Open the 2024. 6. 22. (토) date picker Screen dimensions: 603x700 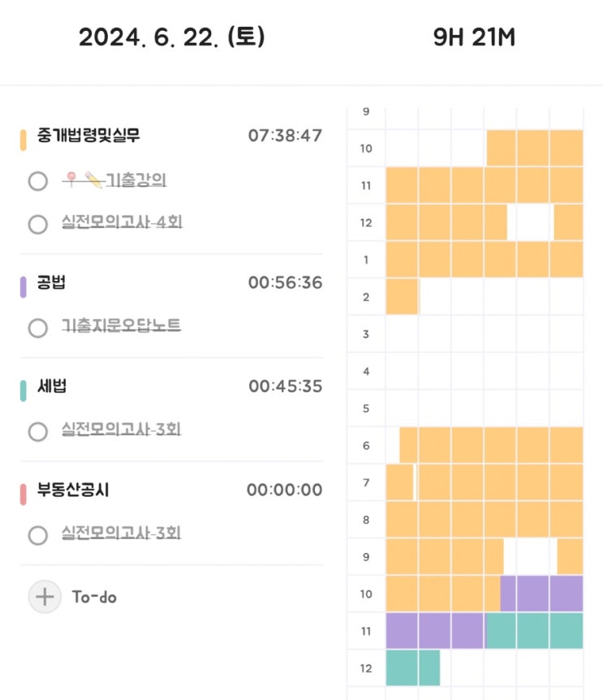171,37
